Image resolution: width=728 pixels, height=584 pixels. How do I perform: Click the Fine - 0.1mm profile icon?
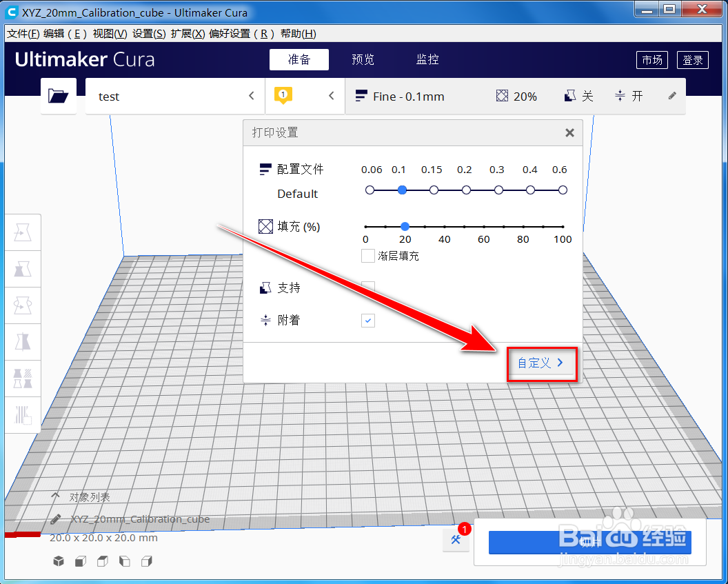[361, 96]
